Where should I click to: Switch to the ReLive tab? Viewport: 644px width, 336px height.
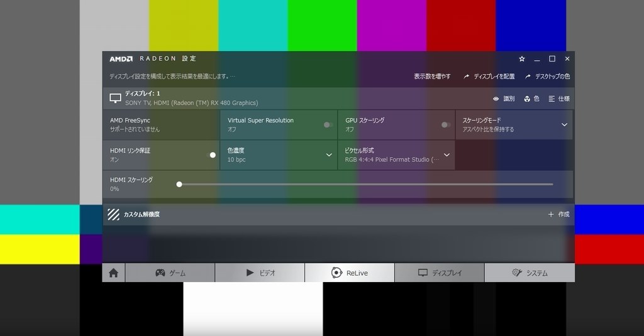(x=350, y=273)
